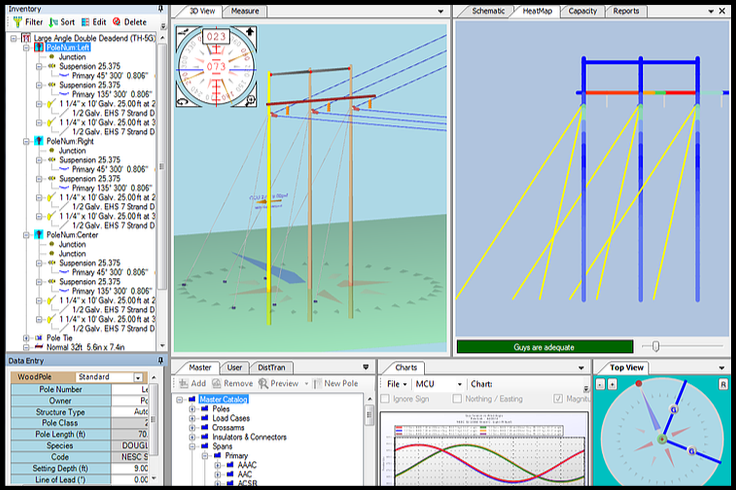Image resolution: width=736 pixels, height=490 pixels.
Task: Select PoleNum:Right in the Inventory tree
Action: click(x=69, y=141)
